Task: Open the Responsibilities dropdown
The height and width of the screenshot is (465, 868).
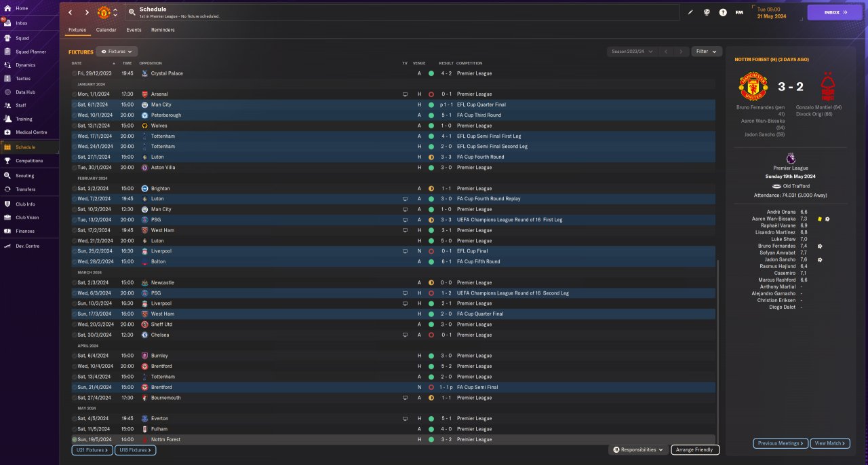Action: [x=638, y=450]
